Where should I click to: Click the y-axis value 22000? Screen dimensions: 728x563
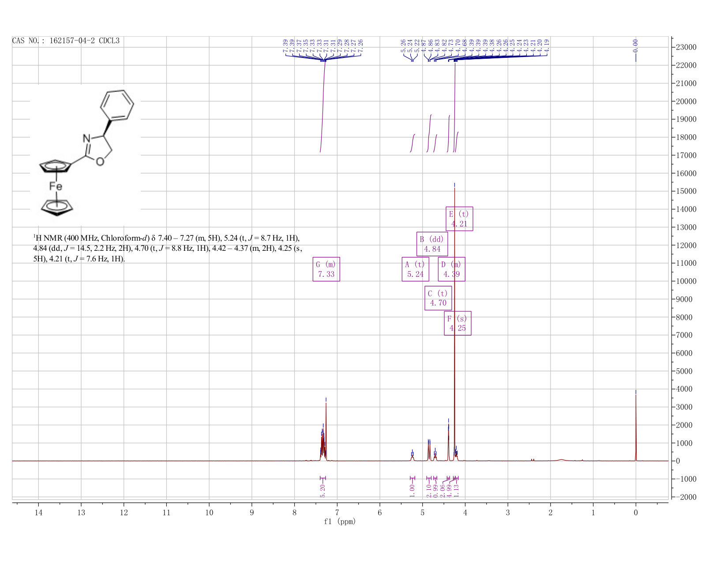pos(686,65)
